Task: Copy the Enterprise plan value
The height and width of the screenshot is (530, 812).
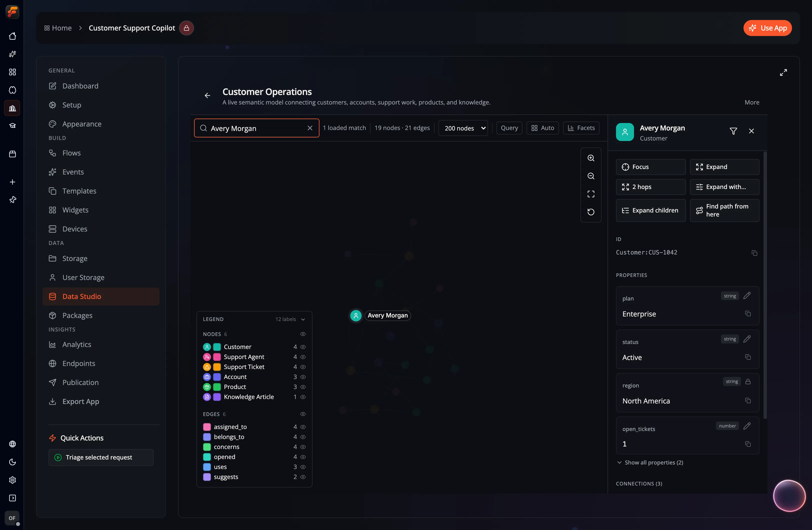Action: (x=748, y=314)
